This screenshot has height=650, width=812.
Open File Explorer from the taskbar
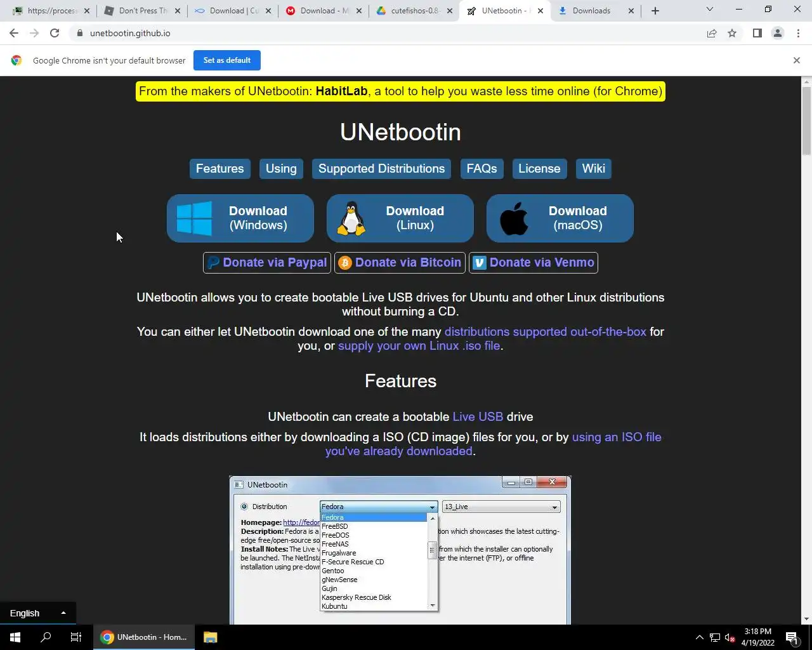point(211,637)
